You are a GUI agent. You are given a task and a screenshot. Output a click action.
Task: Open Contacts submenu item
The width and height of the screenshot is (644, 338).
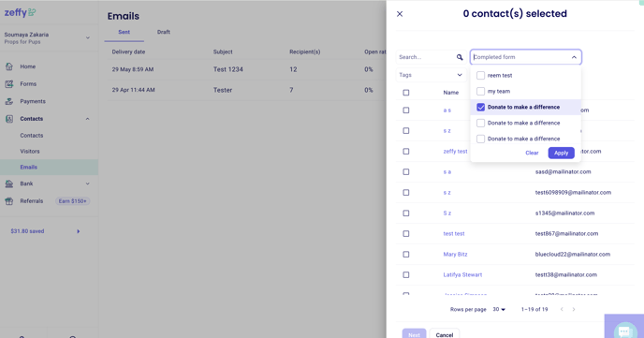pos(32,136)
